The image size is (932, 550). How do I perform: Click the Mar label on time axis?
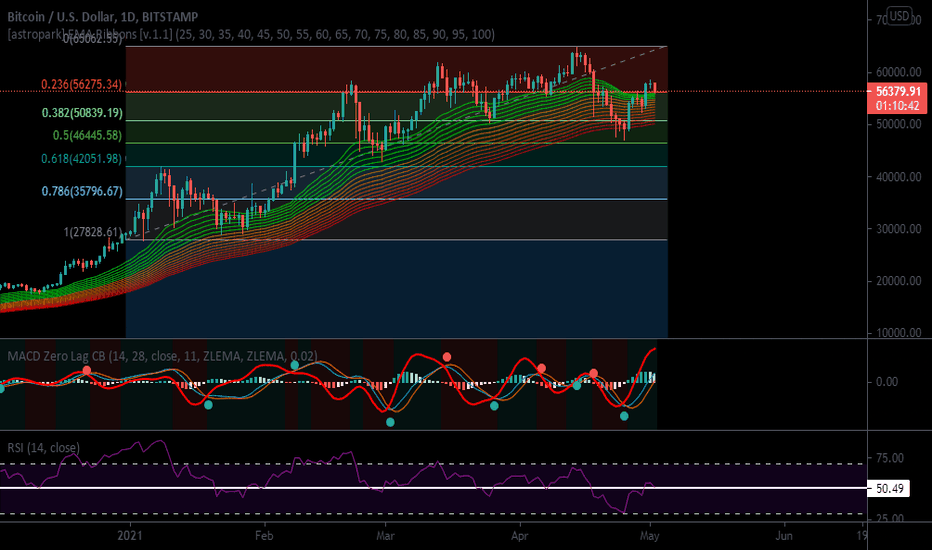pos(385,536)
